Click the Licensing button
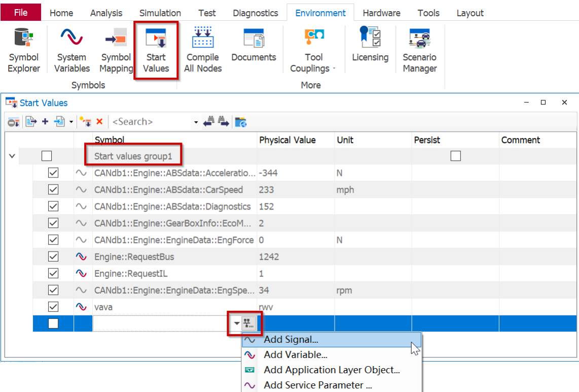Screen dimensions: 579x392 coord(370,50)
